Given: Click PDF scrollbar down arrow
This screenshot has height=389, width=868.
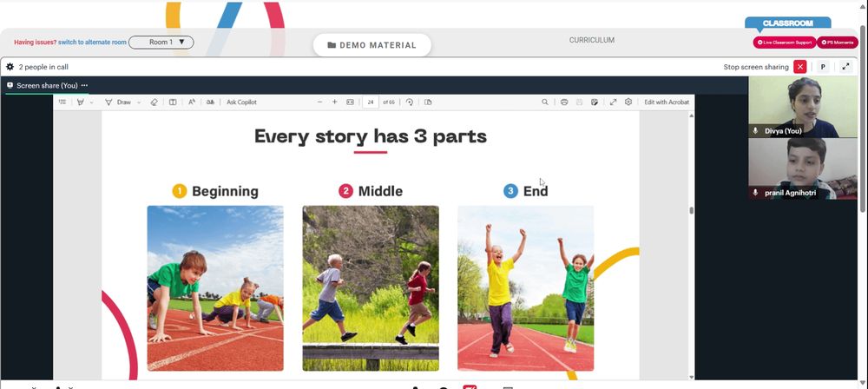Looking at the screenshot, I should pos(691,377).
